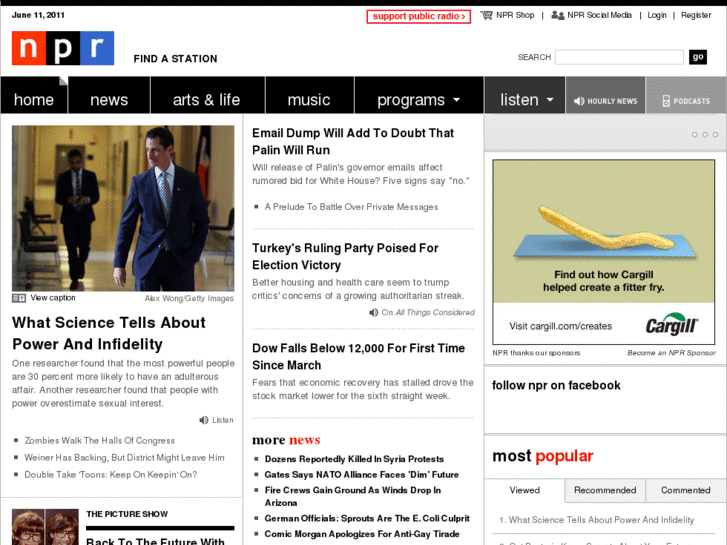Click the support public radio button
727x545 pixels.
[x=419, y=16]
